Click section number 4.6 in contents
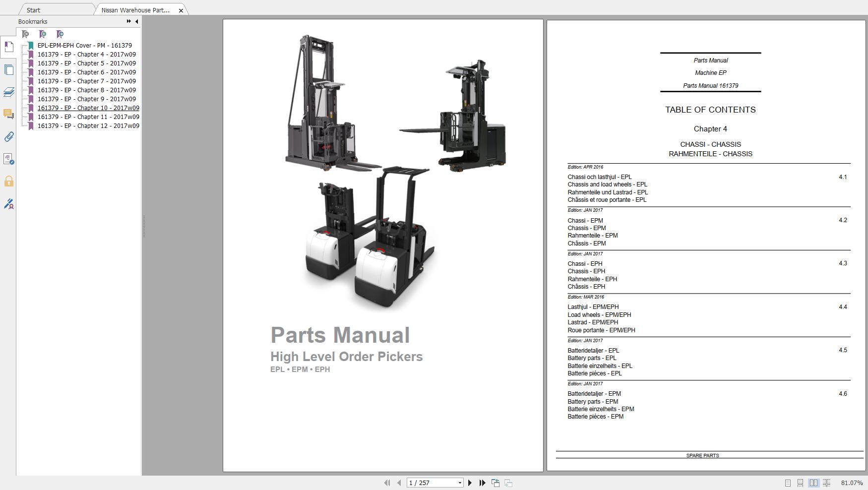 [x=843, y=394]
